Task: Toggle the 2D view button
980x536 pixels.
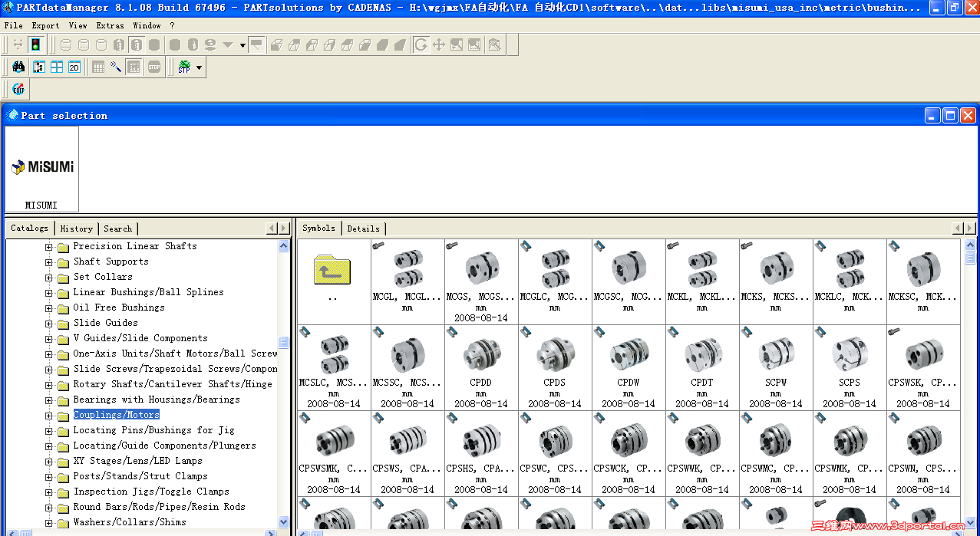Action: (x=74, y=67)
